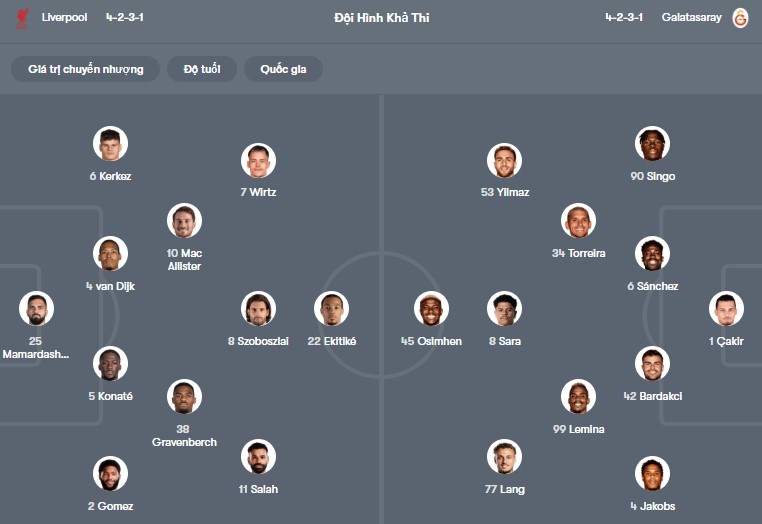Image resolution: width=762 pixels, height=524 pixels.
Task: Open the Liverpool team name link
Action: [x=65, y=18]
